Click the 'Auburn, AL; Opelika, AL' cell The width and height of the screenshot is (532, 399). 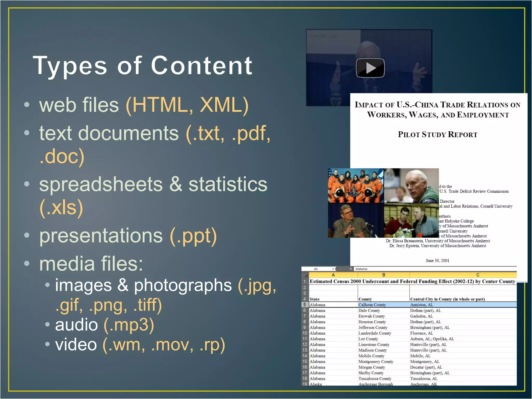(463, 339)
